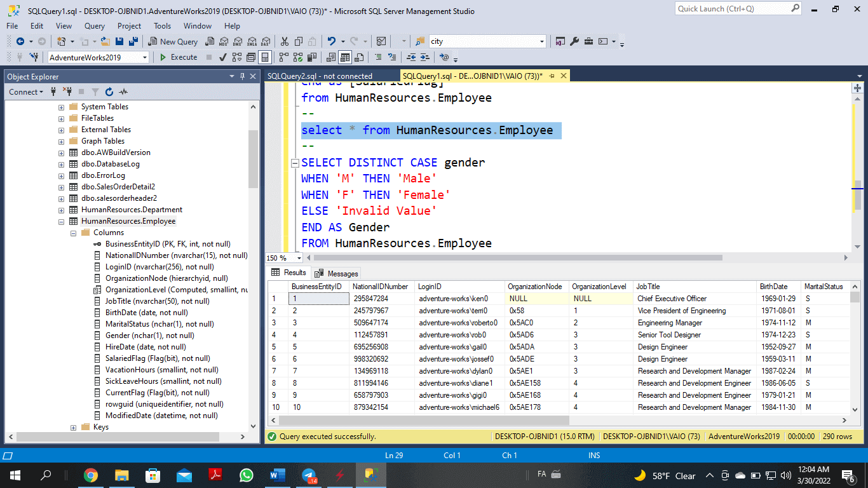Click the New Query toolbar icon
The height and width of the screenshot is (488, 868).
[x=153, y=42]
